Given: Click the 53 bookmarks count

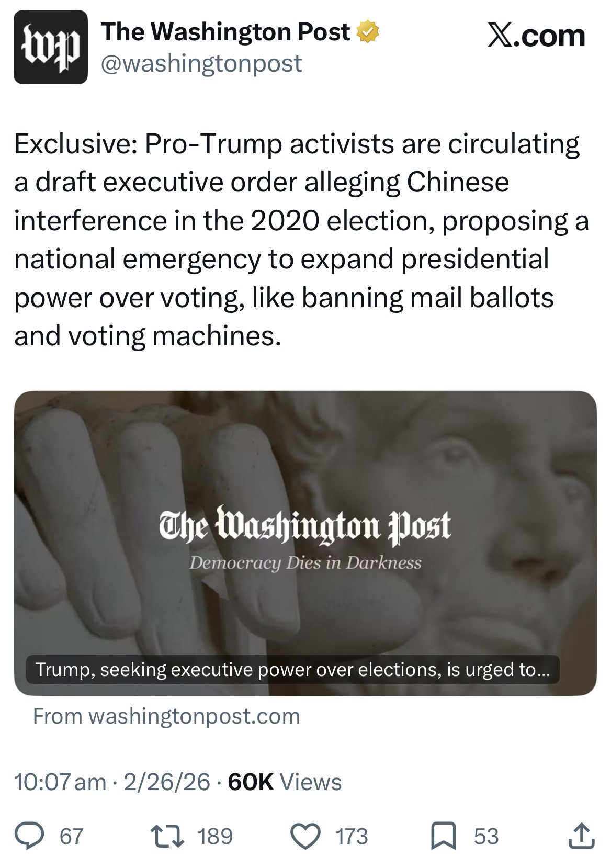Looking at the screenshot, I should pos(486,836).
